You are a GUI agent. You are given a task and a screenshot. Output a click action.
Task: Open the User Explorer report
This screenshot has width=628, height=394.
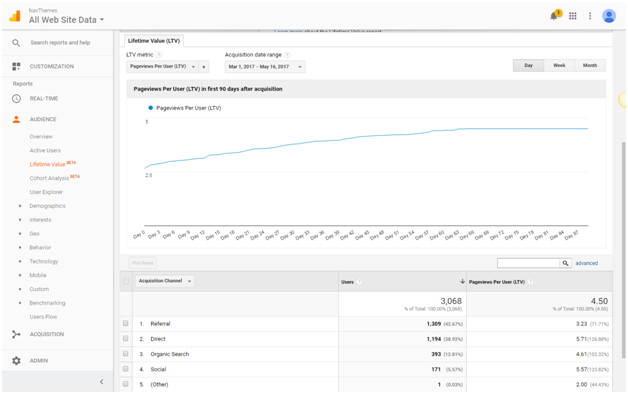pos(46,192)
